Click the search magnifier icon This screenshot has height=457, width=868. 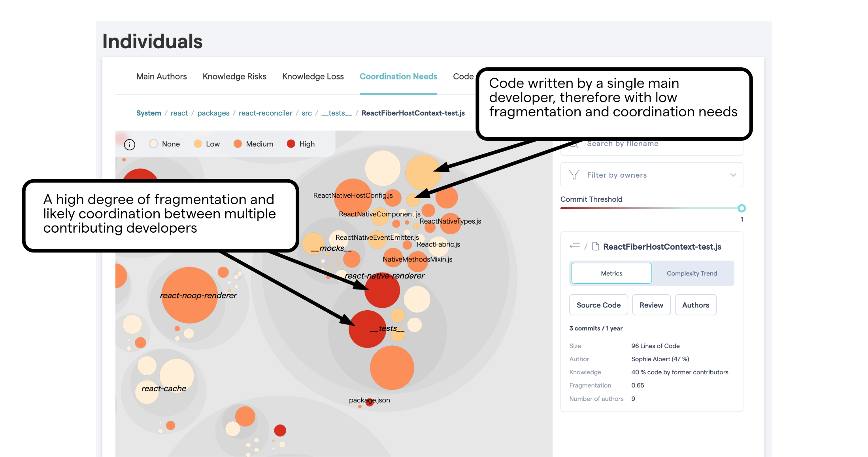coord(574,144)
